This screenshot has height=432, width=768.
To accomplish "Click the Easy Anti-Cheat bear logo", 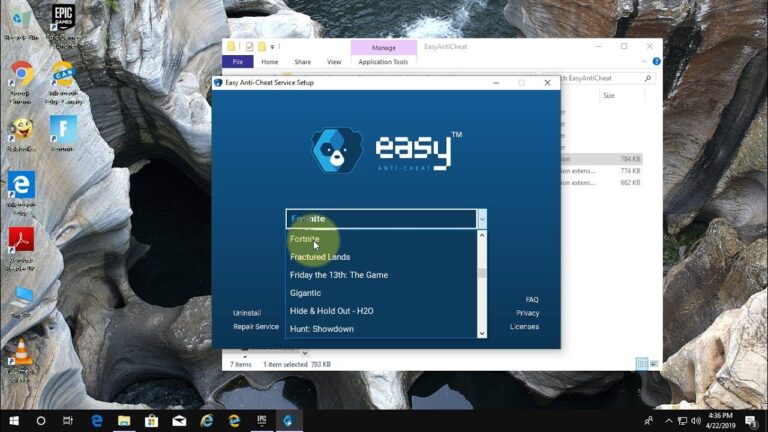I will (x=337, y=150).
